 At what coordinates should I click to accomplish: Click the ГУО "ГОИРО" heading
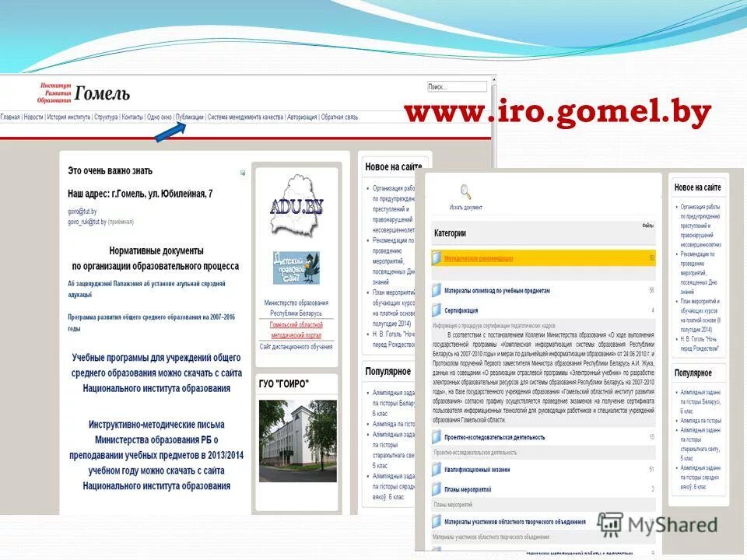click(x=284, y=383)
